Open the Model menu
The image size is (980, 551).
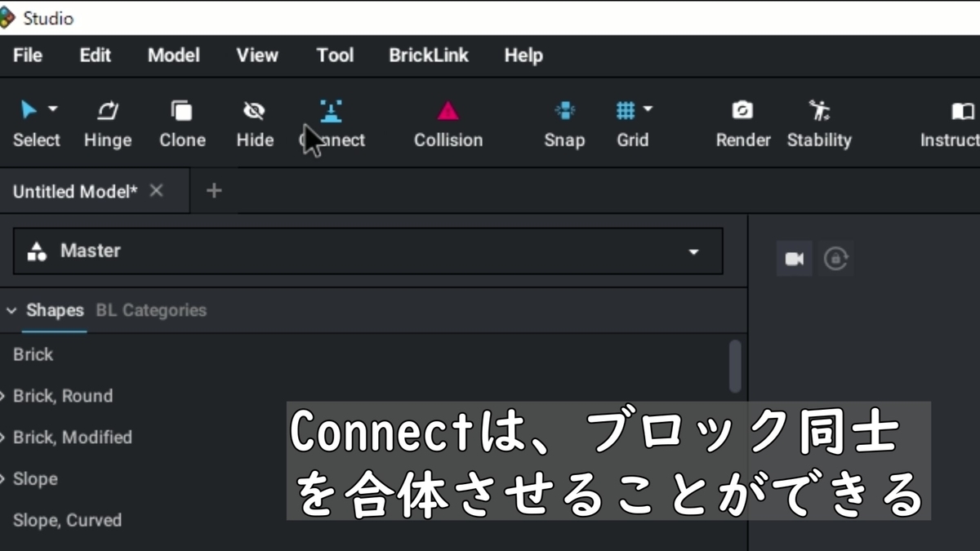(x=173, y=56)
